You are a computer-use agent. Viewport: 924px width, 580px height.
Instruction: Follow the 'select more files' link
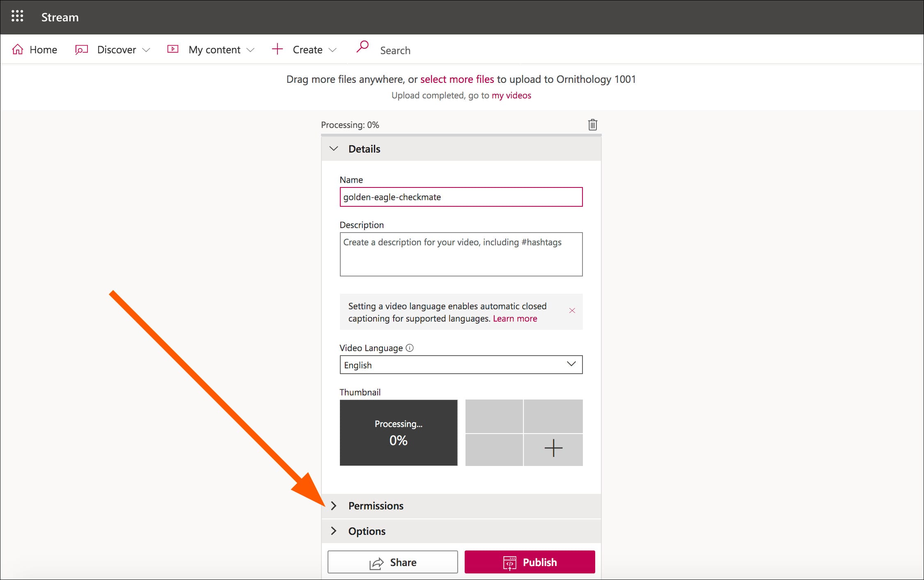457,79
